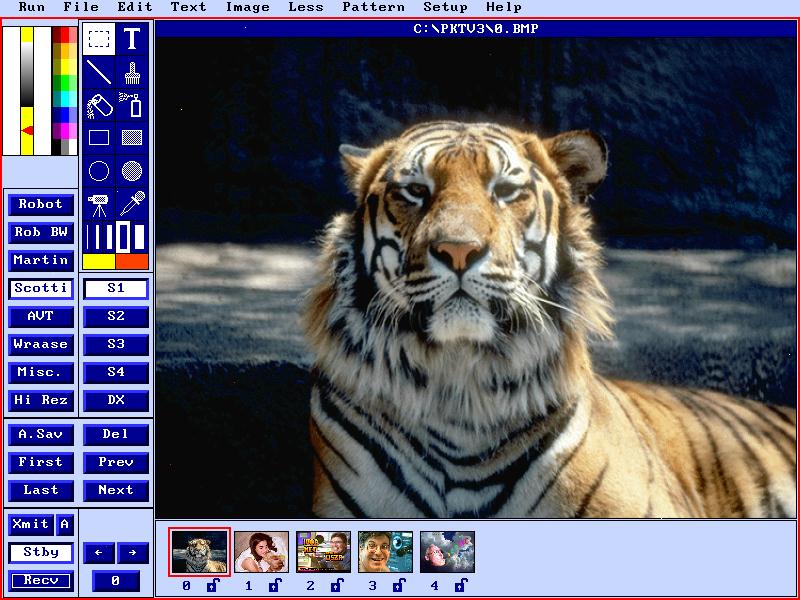The image size is (800, 600).
Task: Select the Wraase mode family
Action: click(41, 345)
